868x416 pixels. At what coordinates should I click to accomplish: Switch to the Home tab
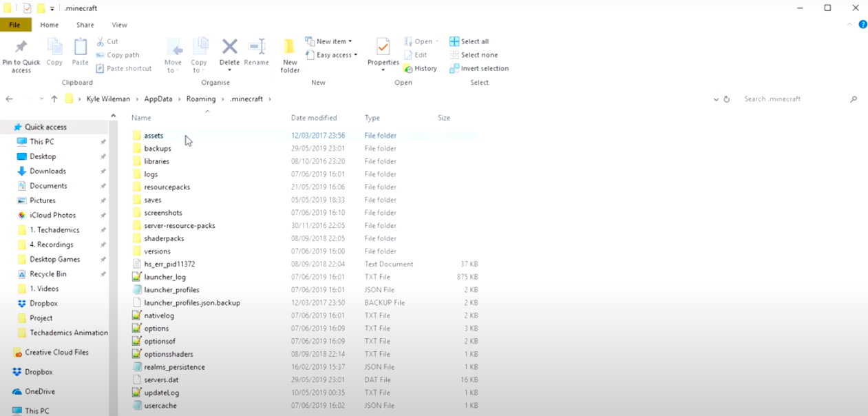click(50, 25)
